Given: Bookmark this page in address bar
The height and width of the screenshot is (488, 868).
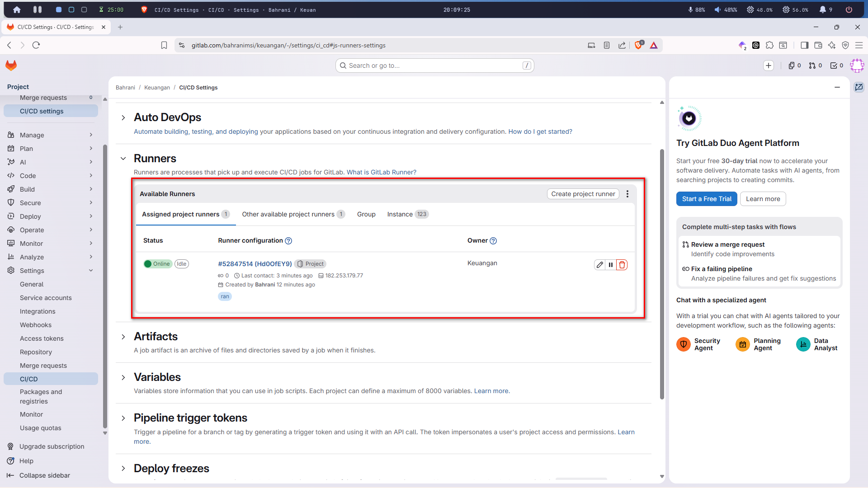Looking at the screenshot, I should tap(164, 45).
